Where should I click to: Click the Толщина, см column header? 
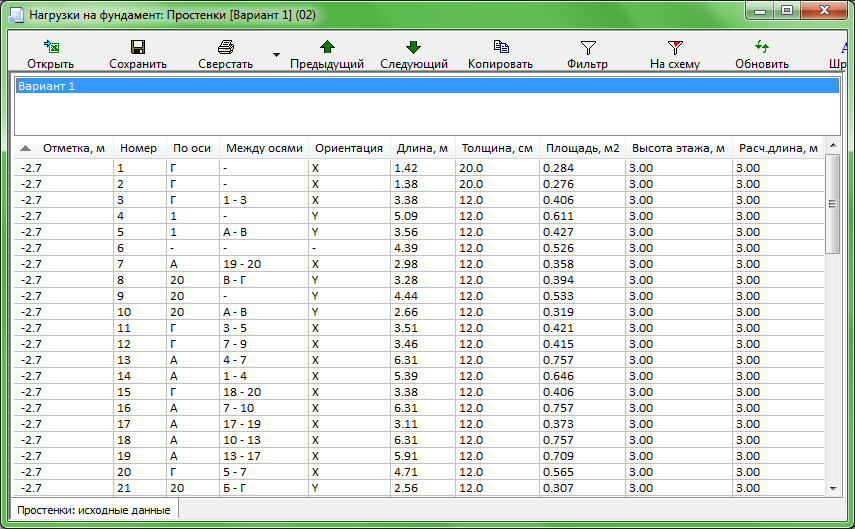click(x=496, y=148)
